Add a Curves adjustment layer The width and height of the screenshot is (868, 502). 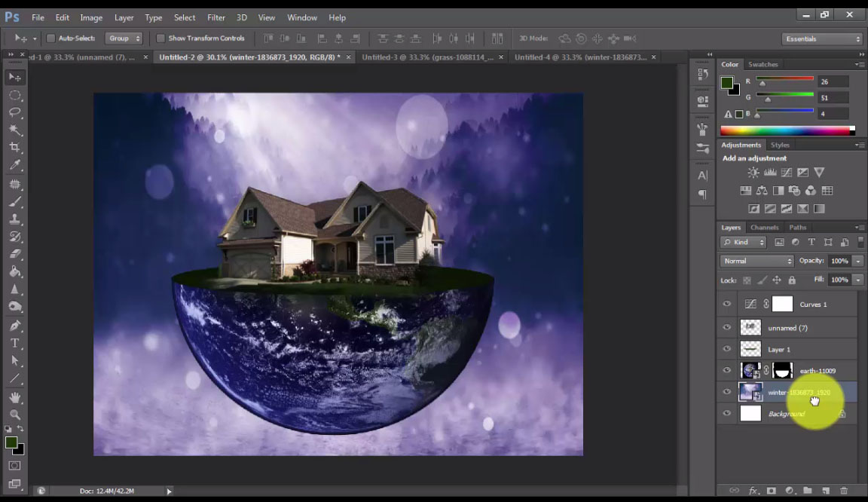(787, 173)
